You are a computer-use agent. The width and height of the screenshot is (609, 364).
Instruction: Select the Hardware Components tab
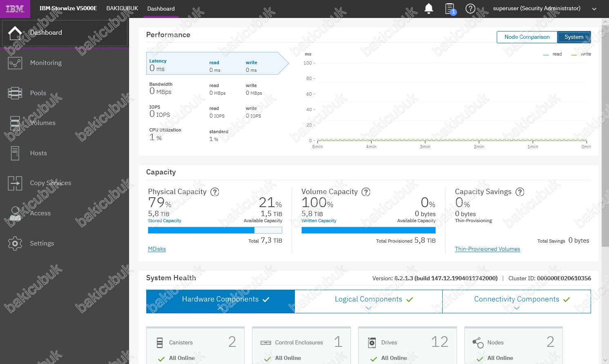tap(221, 301)
